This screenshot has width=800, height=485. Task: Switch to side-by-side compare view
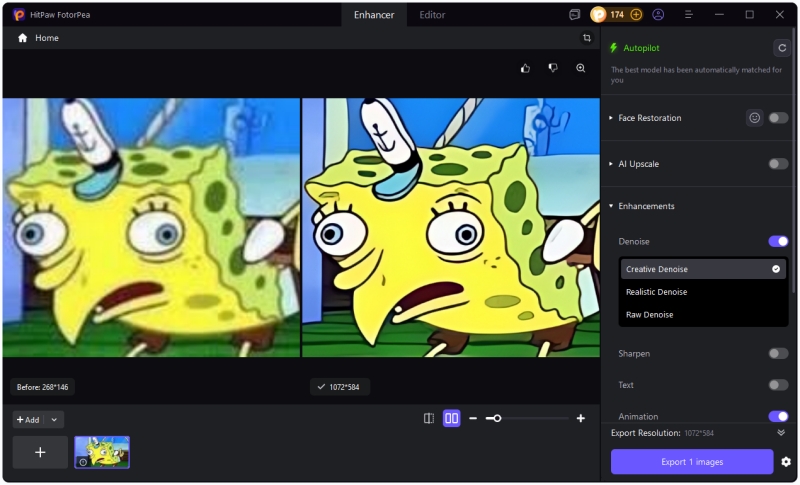point(452,419)
